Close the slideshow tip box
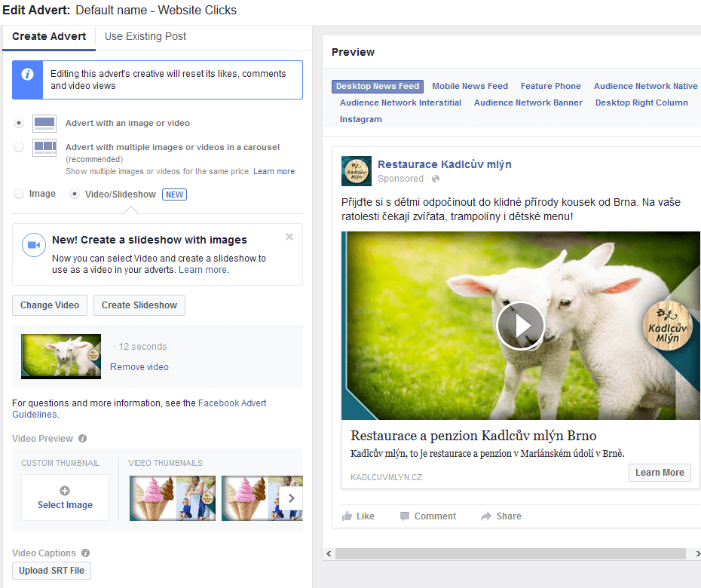 click(289, 237)
